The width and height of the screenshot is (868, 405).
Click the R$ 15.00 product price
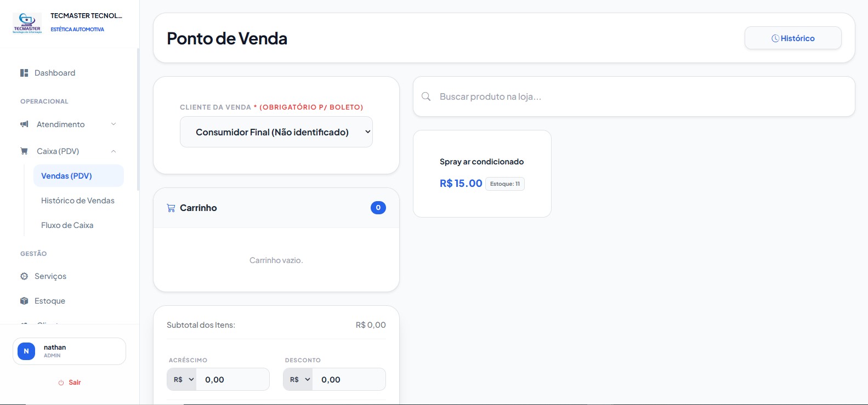(461, 184)
